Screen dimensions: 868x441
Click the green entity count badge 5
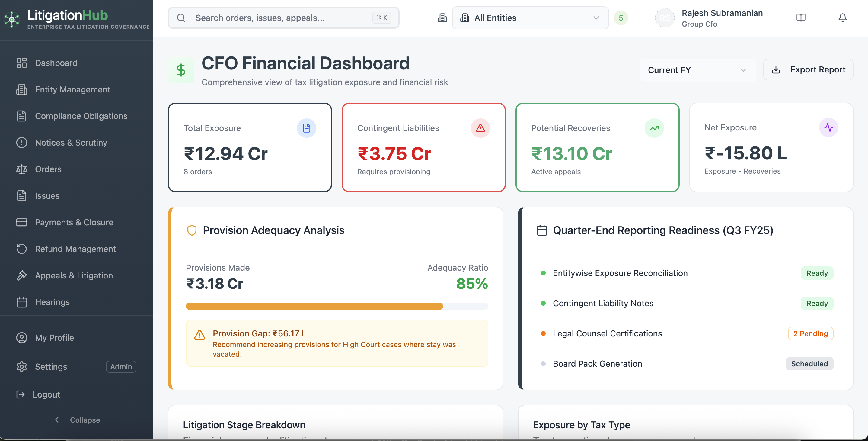pos(621,18)
